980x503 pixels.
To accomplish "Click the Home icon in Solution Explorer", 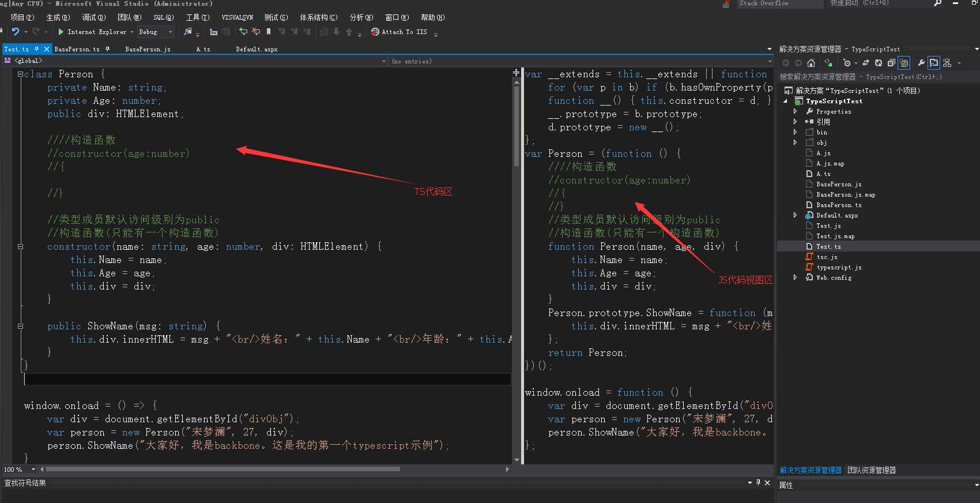I will pyautogui.click(x=811, y=63).
